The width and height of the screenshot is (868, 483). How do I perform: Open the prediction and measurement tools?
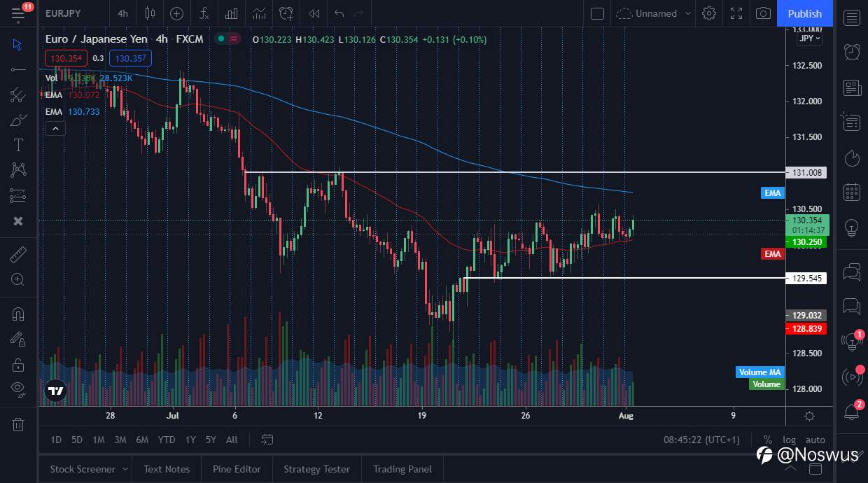click(18, 196)
